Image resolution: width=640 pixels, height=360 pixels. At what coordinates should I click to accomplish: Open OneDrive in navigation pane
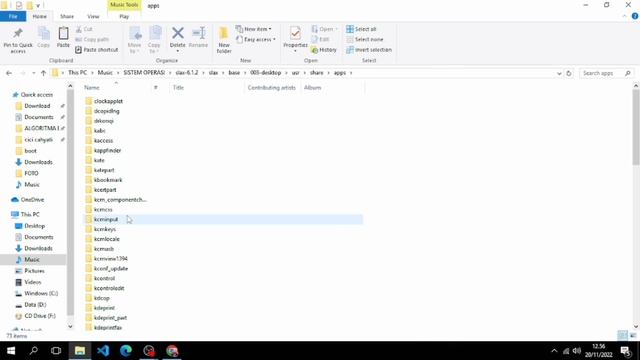tap(32, 200)
